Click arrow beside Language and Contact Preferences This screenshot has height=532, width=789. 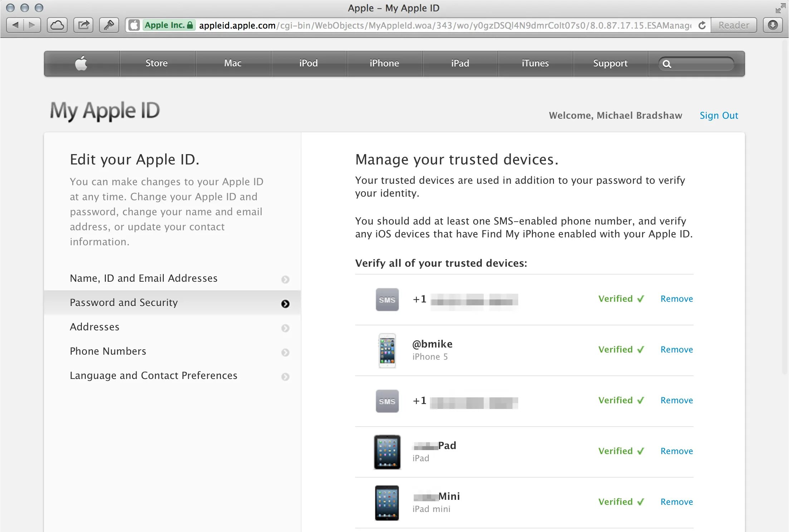pos(285,376)
